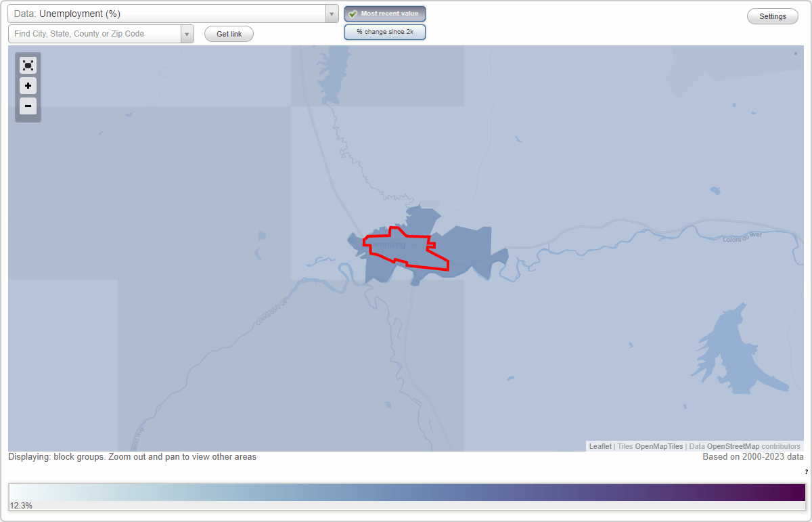Click the fit map extent icon
The image size is (812, 522).
[x=28, y=65]
